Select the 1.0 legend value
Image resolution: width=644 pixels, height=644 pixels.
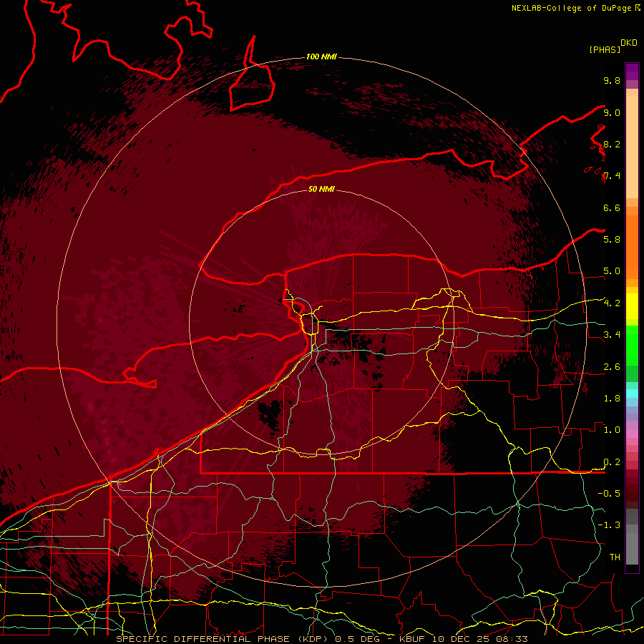point(612,430)
